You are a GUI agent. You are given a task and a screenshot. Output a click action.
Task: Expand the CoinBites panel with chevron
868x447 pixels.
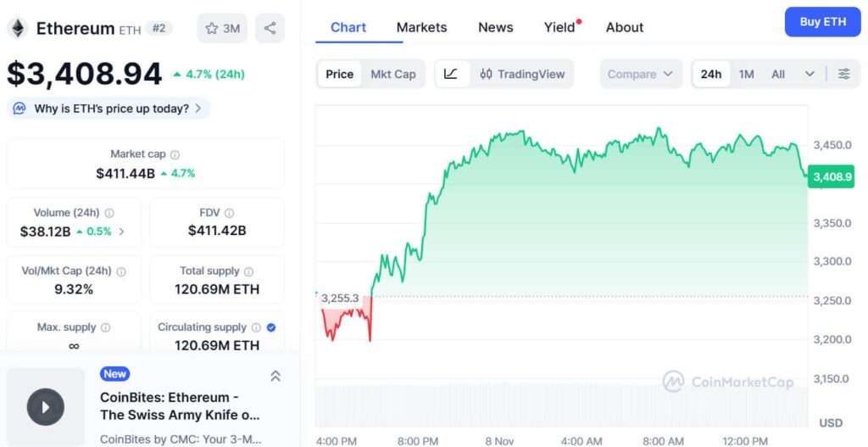275,376
